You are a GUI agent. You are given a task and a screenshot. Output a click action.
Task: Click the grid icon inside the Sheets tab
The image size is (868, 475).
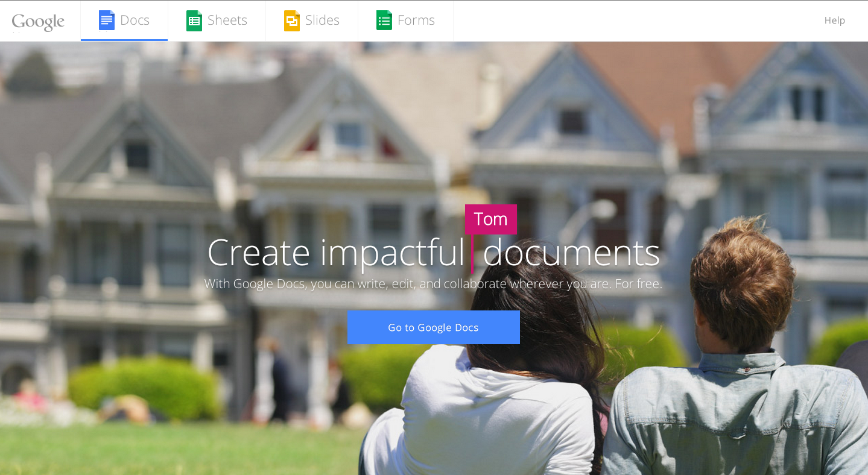tap(194, 20)
